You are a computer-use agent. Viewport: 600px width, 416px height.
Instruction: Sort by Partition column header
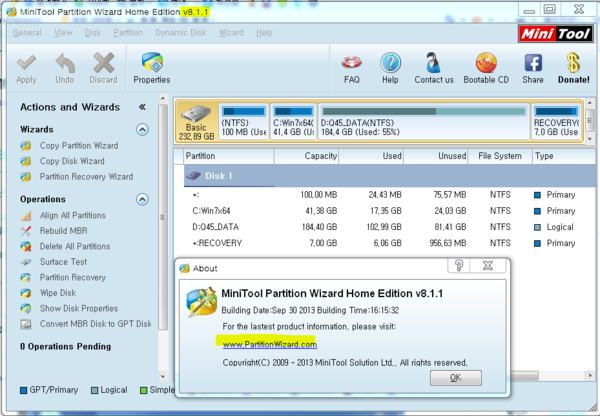point(229,156)
